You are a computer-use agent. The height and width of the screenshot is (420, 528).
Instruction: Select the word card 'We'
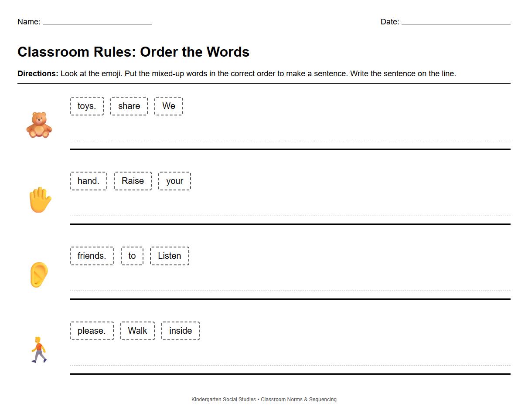point(169,105)
